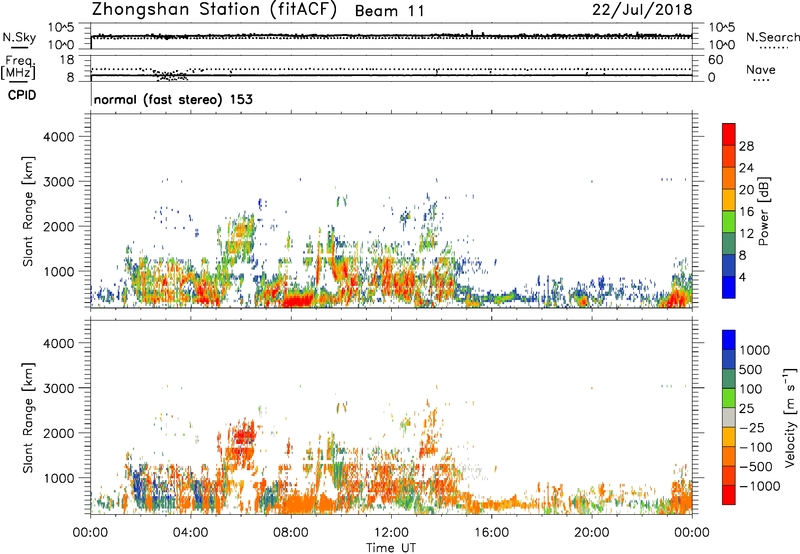Image resolution: width=800 pixels, height=554 pixels.
Task: Click the N.Search legend label
Action: click(x=772, y=37)
